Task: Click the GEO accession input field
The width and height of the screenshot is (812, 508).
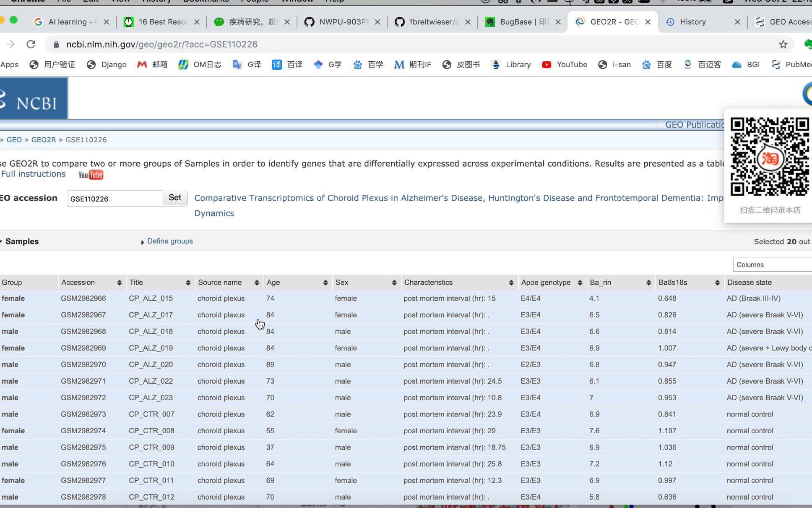Action: click(115, 198)
